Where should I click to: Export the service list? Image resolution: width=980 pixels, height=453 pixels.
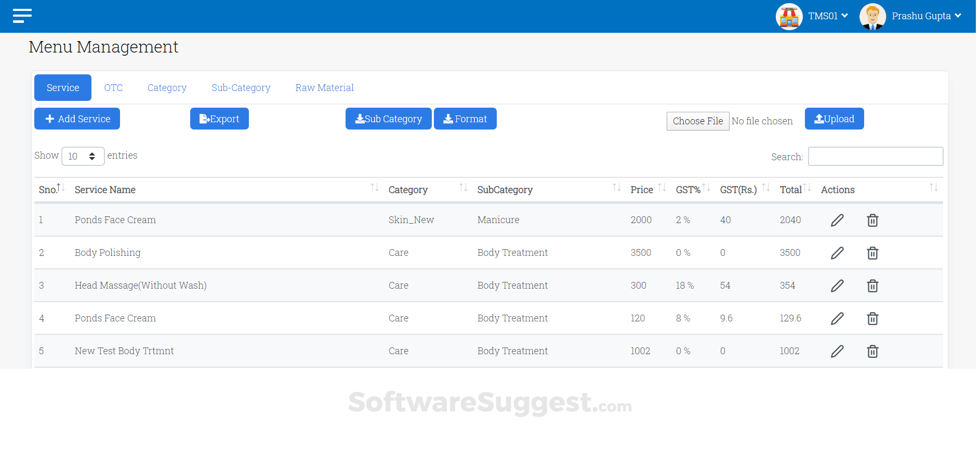click(x=219, y=119)
